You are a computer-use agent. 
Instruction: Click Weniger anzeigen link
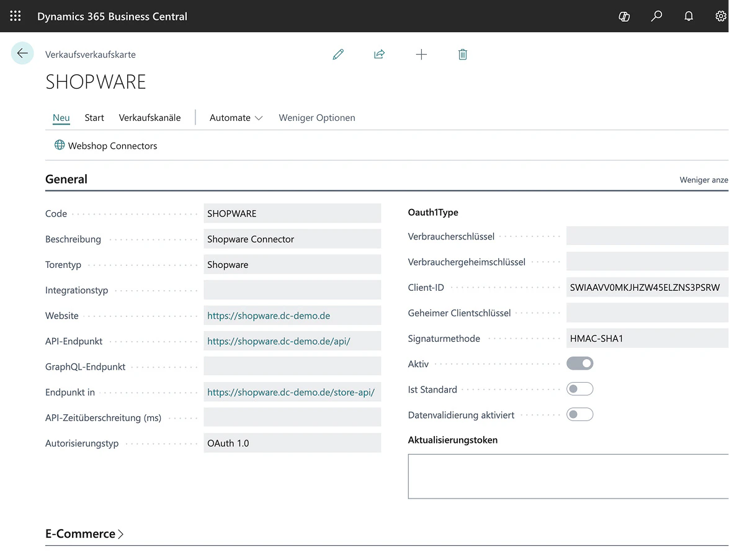[x=704, y=180]
